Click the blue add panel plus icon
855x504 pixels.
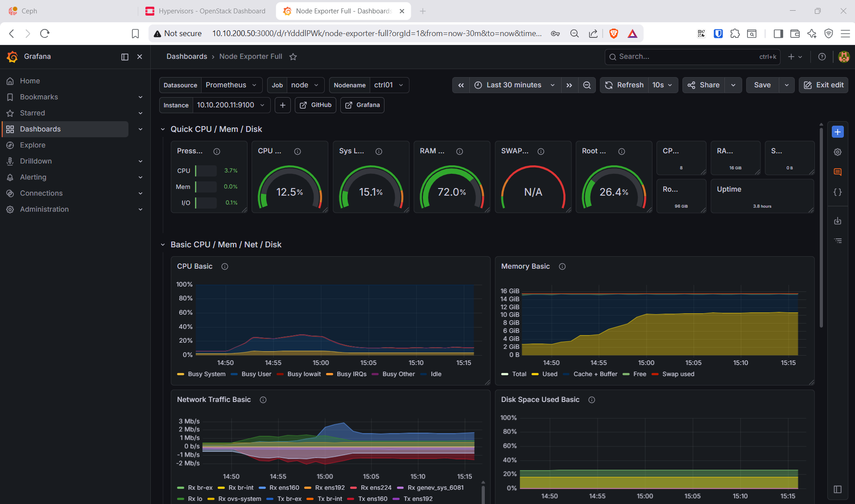838,132
